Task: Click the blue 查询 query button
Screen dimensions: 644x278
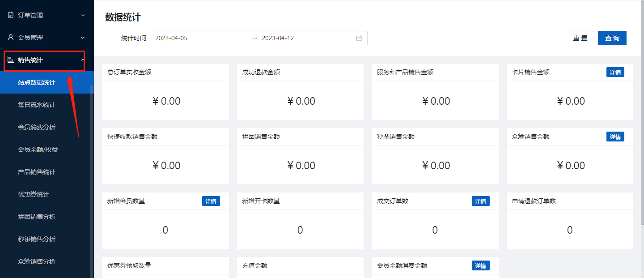Action: 612,38
